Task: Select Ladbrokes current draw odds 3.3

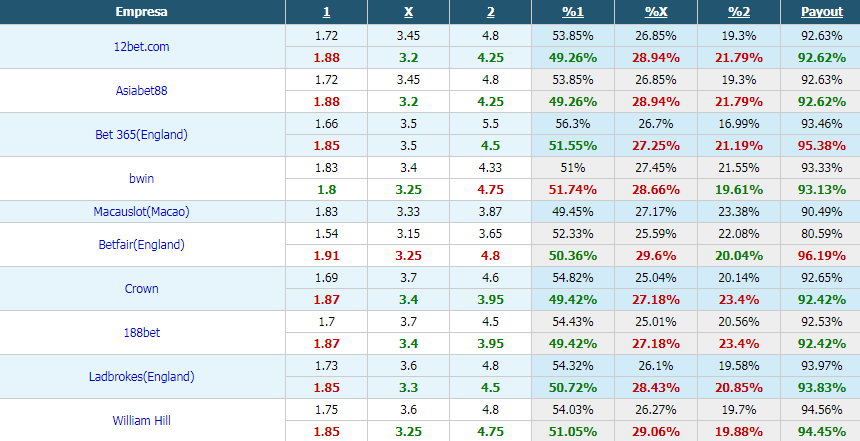Action: click(x=409, y=388)
